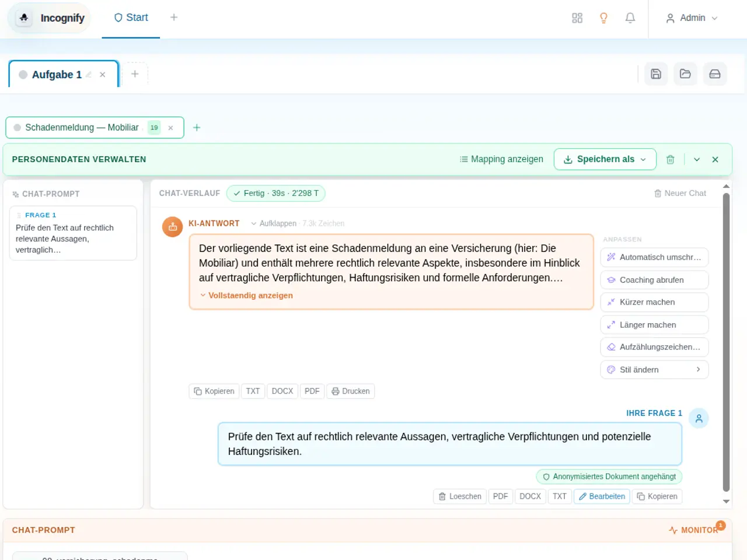Add new tab next to Start
The height and width of the screenshot is (560, 747).
174,17
